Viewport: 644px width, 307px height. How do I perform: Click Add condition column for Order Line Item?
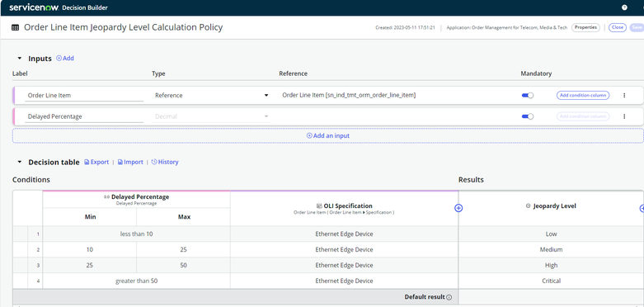point(583,96)
